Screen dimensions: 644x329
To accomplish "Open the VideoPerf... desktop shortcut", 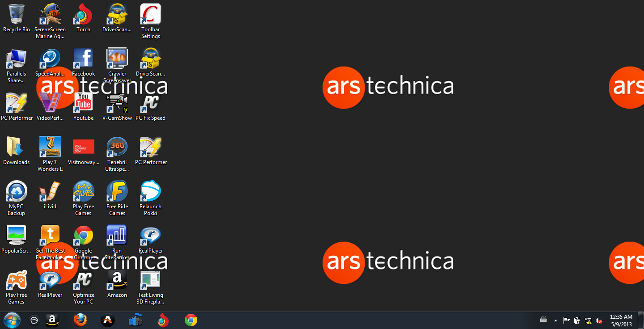I will [x=50, y=107].
